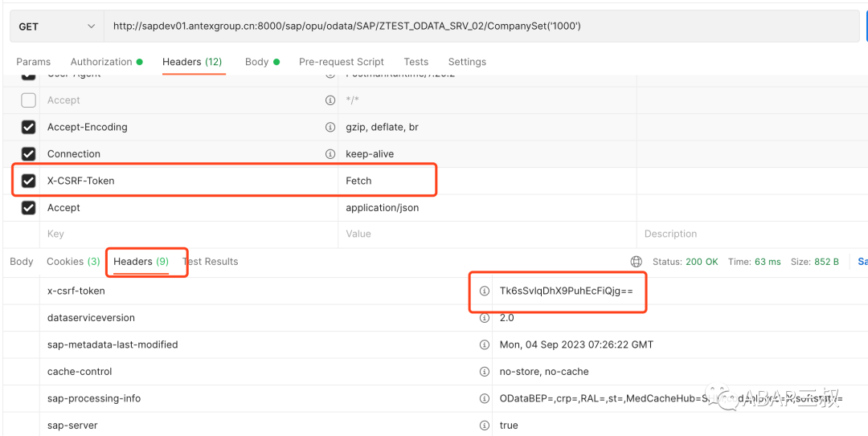Switch to the Tests tab

(x=416, y=62)
